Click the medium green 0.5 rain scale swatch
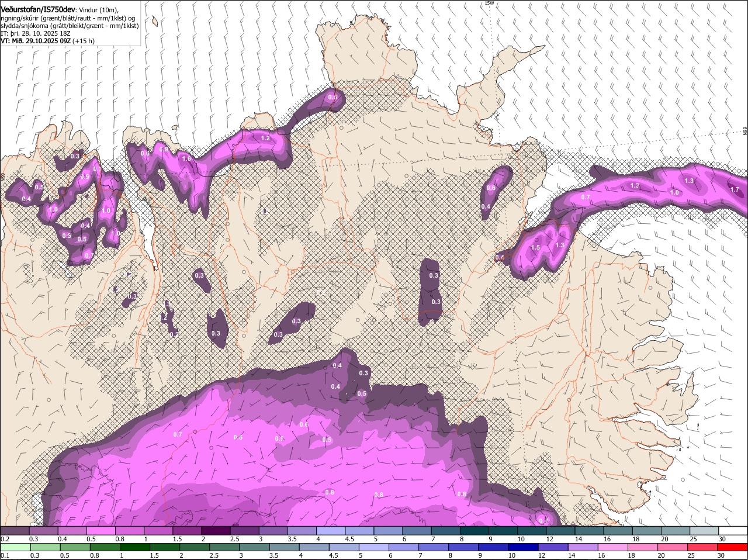Image resolution: width=748 pixels, height=560 pixels. click(75, 547)
